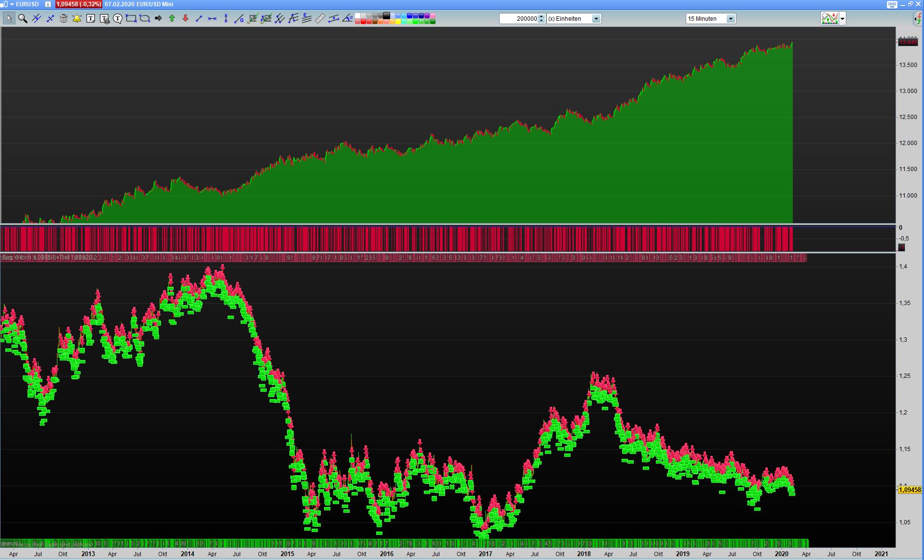Click the EURUSD symbol name in title bar

point(27,4)
